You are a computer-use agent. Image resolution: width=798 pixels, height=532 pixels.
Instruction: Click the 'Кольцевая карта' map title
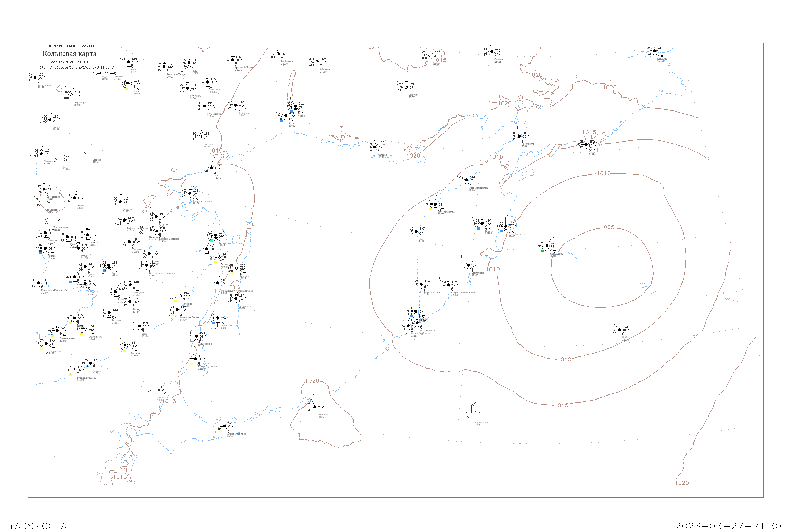tap(69, 54)
